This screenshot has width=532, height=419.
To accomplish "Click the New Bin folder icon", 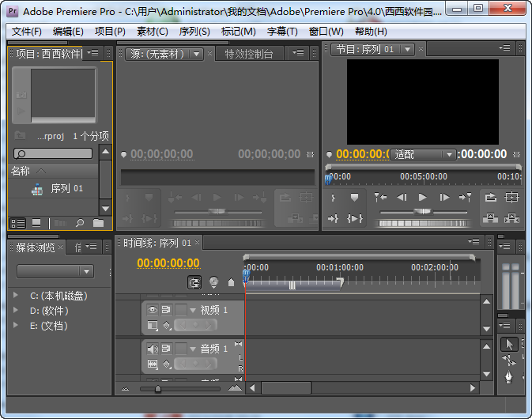I will (x=98, y=224).
